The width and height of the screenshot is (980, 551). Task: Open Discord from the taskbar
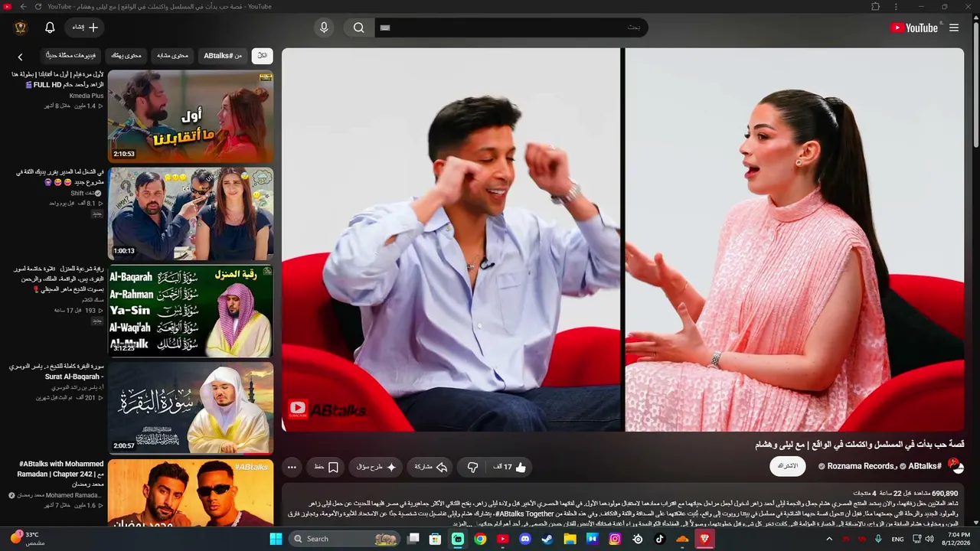525,539
